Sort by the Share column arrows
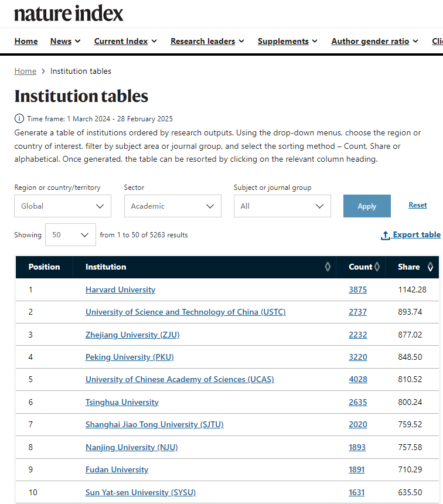The width and height of the screenshot is (443, 504). pyautogui.click(x=431, y=267)
